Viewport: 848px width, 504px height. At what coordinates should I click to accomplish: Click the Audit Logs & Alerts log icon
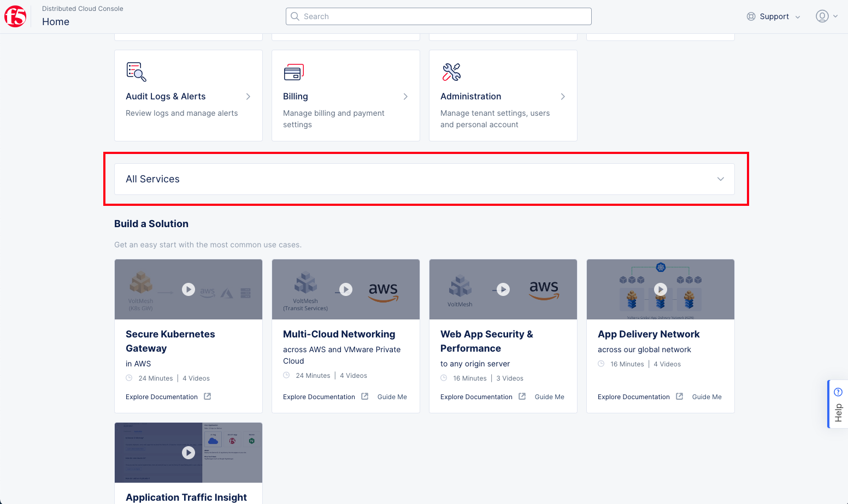click(136, 72)
